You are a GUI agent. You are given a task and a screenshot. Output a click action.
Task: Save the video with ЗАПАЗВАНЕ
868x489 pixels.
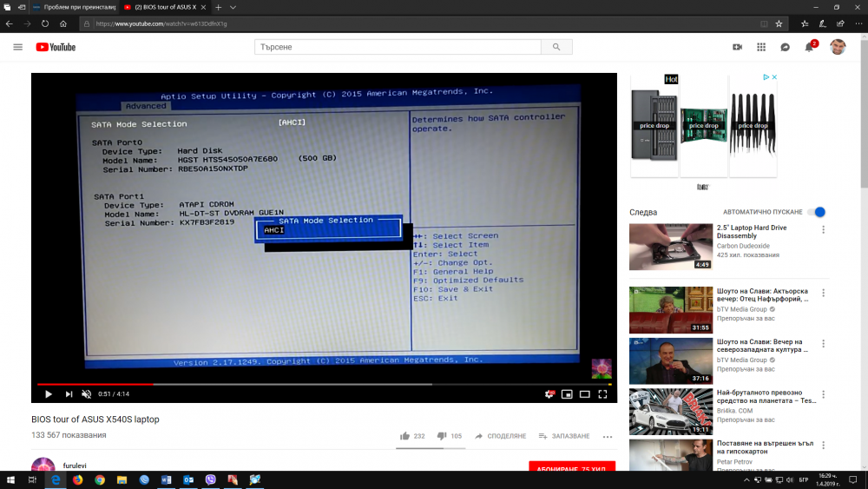click(564, 436)
